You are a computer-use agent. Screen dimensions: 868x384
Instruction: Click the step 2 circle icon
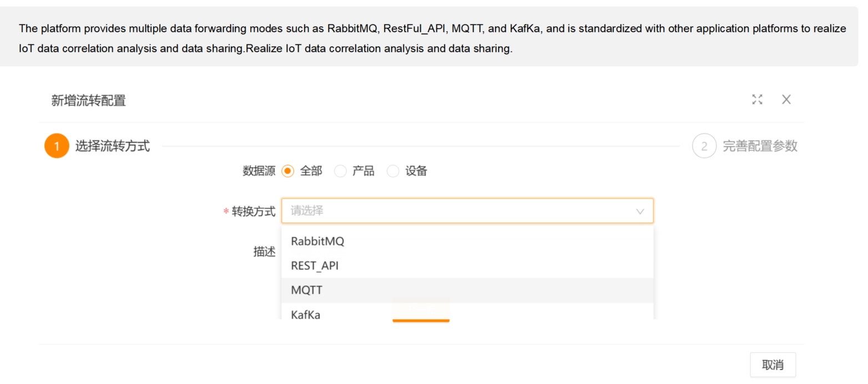tap(704, 146)
